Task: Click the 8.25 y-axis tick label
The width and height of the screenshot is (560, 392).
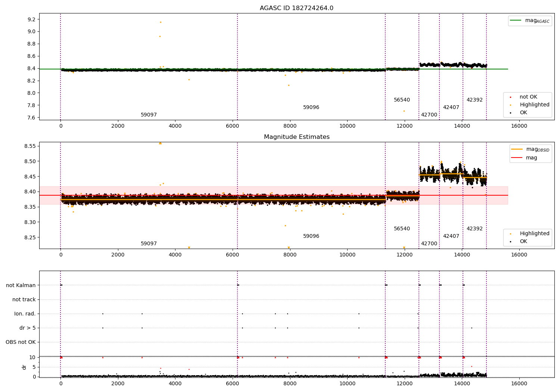Action: coord(30,237)
